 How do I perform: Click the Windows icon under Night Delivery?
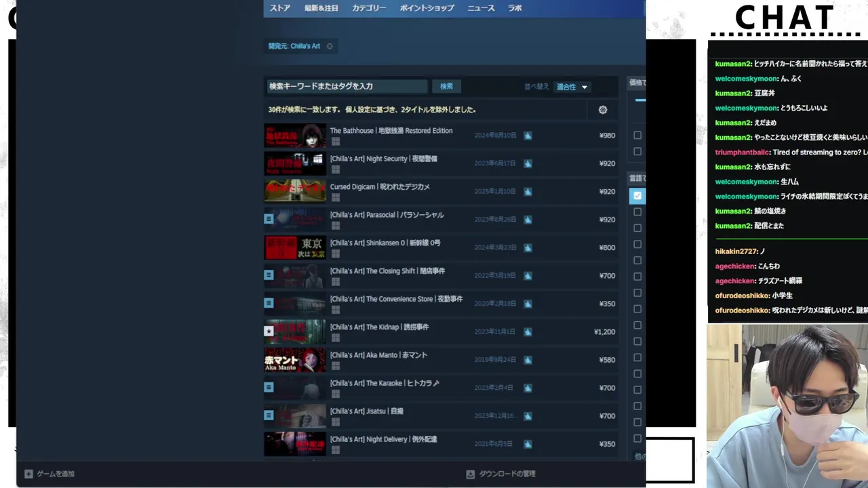[x=335, y=450]
